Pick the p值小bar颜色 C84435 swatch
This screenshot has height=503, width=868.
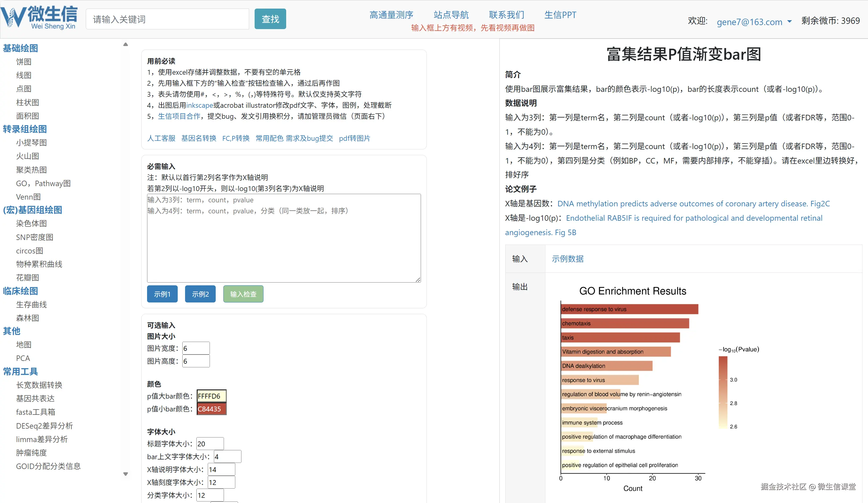coord(211,409)
